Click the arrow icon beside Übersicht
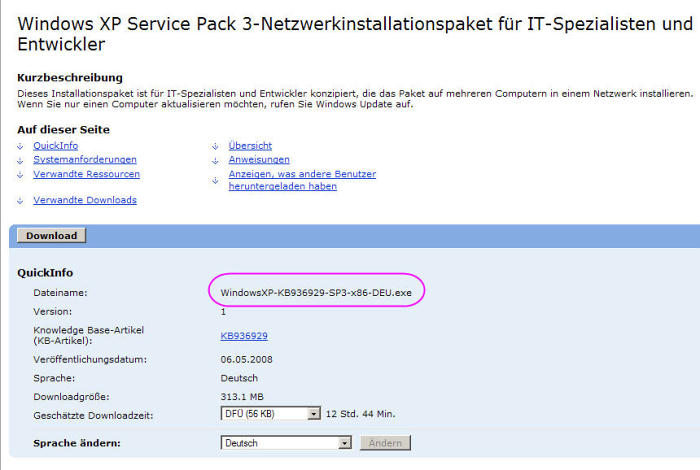The image size is (700, 470). (x=215, y=146)
